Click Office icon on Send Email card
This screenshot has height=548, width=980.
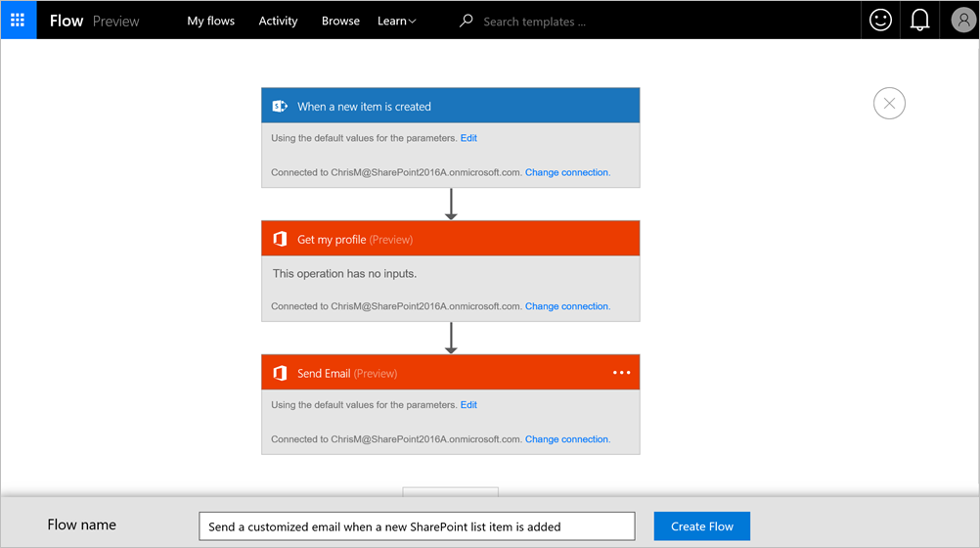(280, 373)
